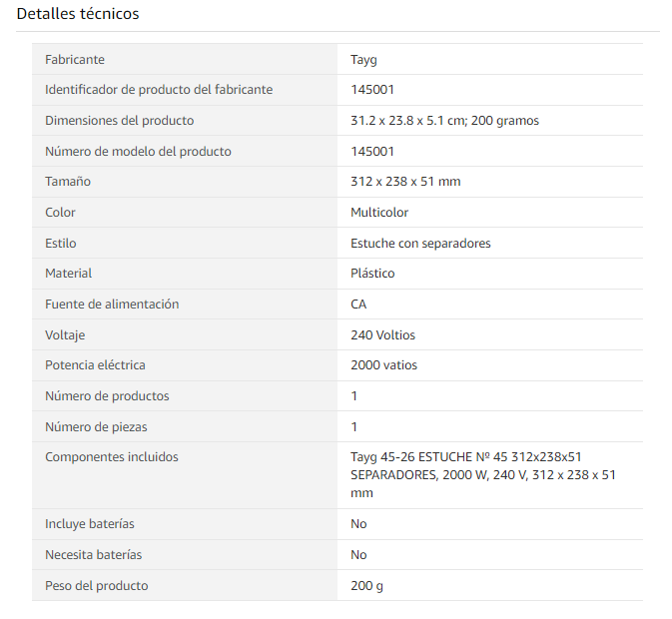Screen dimensions: 672x619
Task: Select the Fabricante label cell
Action: (x=185, y=59)
